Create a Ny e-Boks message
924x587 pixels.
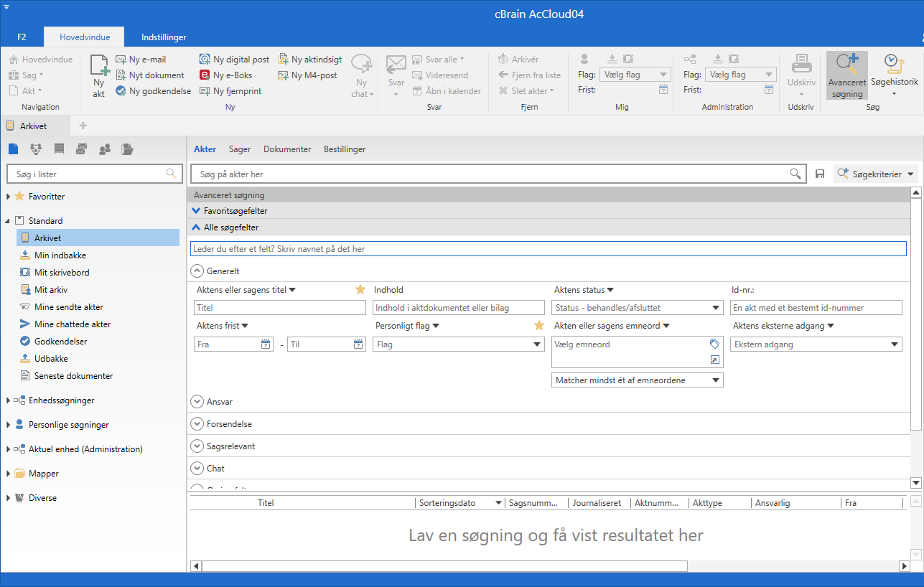[x=225, y=75]
